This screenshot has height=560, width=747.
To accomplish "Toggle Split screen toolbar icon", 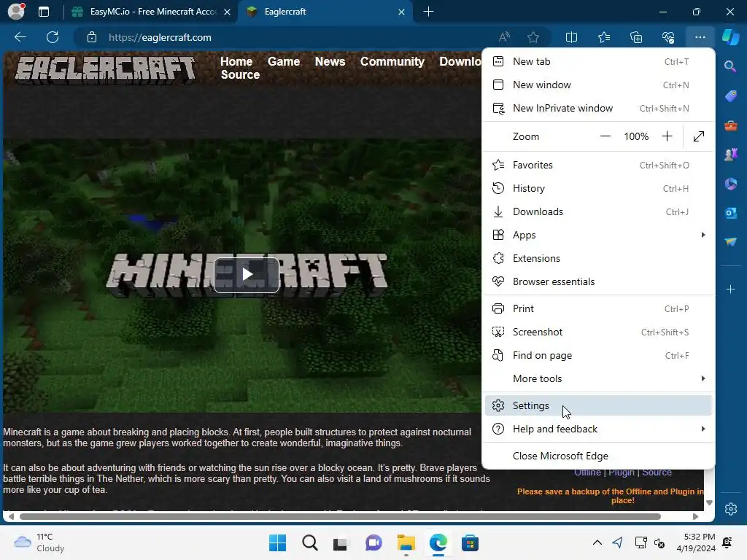I will pos(571,37).
